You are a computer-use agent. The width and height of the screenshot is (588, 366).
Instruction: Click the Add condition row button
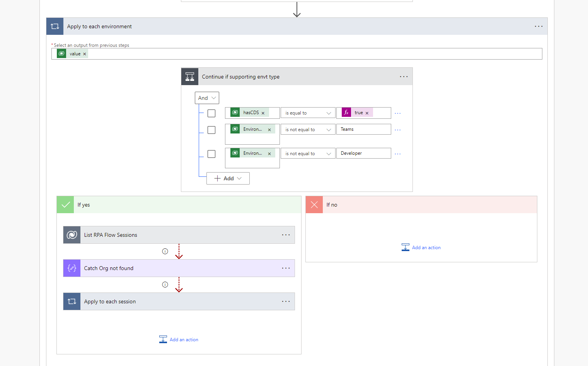(x=228, y=178)
